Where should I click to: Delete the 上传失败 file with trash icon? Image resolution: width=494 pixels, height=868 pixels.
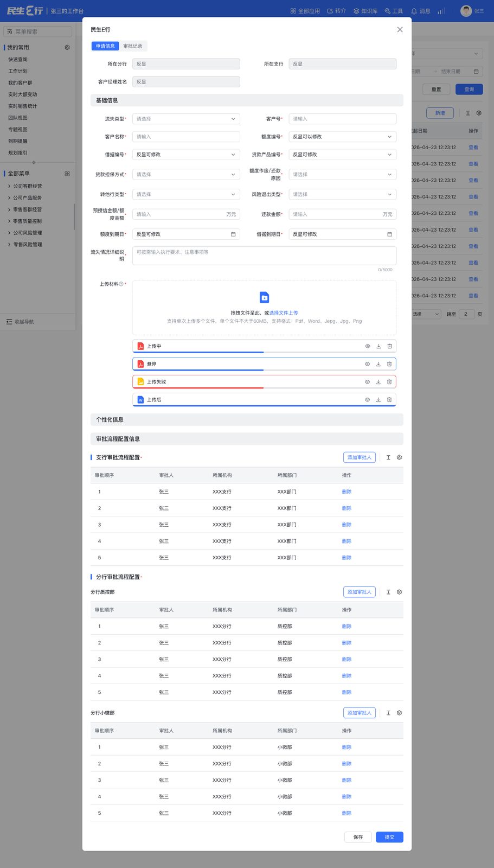click(x=389, y=382)
